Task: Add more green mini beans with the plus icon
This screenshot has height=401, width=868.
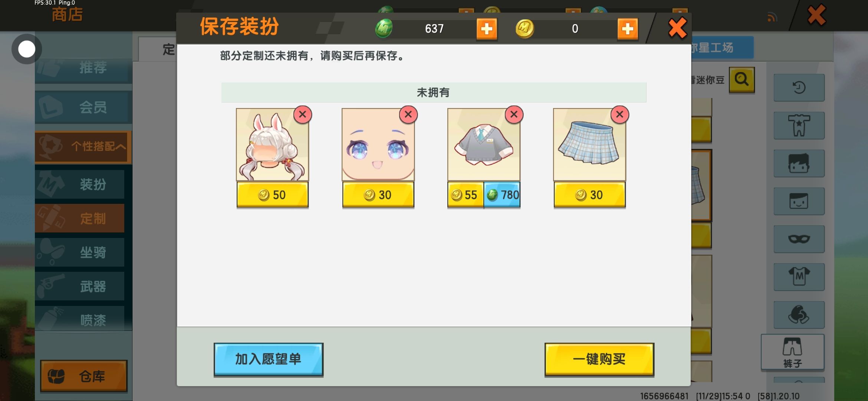Action: click(487, 29)
